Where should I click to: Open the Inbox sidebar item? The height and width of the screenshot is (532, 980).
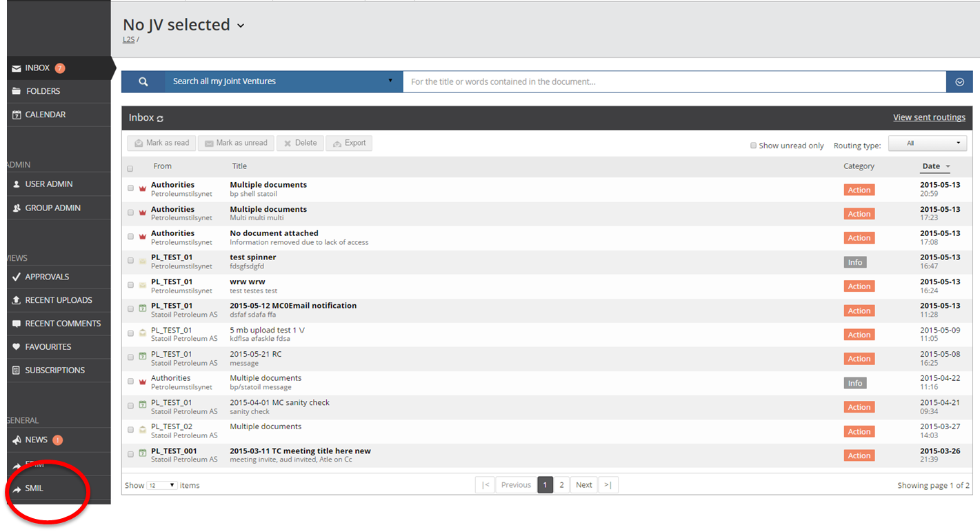[59, 68]
